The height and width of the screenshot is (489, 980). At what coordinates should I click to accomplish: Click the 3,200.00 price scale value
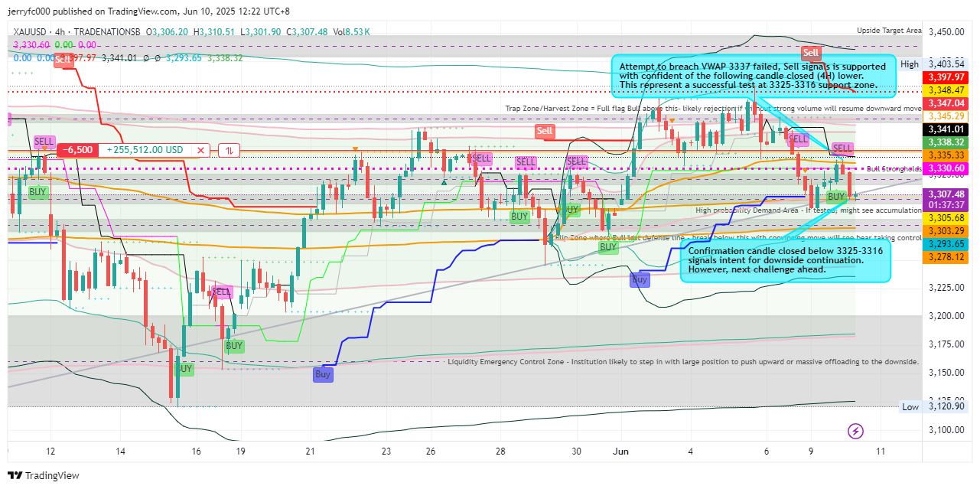click(x=946, y=315)
